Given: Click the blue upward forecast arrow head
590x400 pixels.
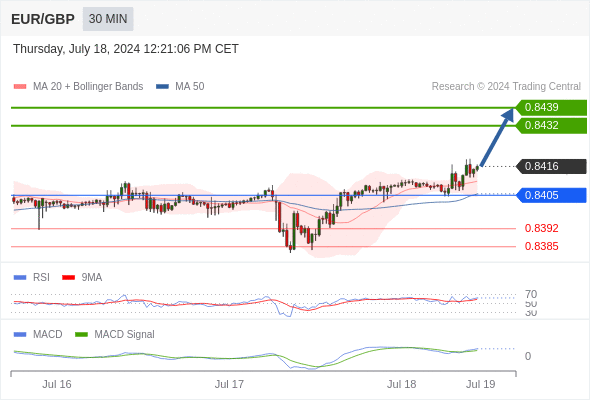Looking at the screenshot, I should [509, 114].
